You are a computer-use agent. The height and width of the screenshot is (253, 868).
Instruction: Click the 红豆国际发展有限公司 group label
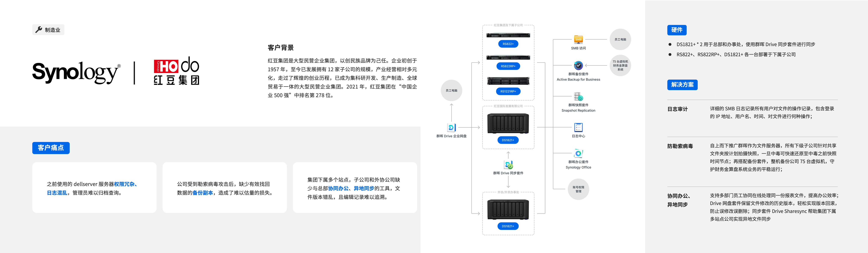508,106
